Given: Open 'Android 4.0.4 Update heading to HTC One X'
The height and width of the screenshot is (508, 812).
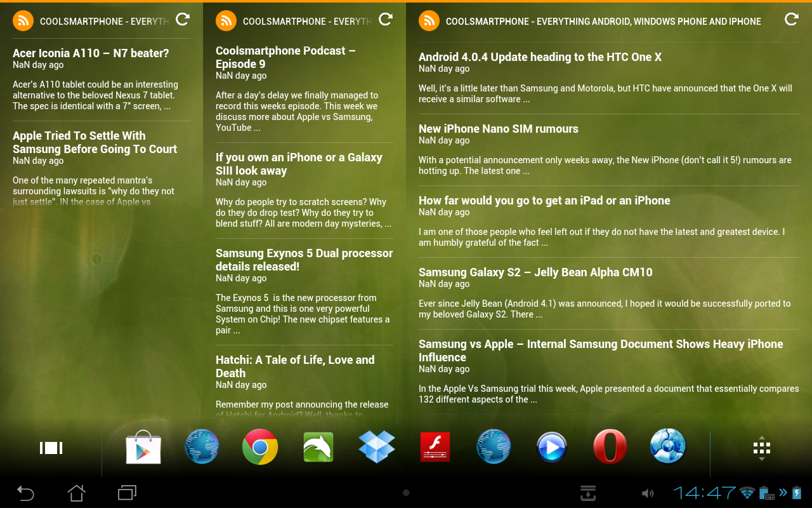Looking at the screenshot, I should pyautogui.click(x=540, y=57).
